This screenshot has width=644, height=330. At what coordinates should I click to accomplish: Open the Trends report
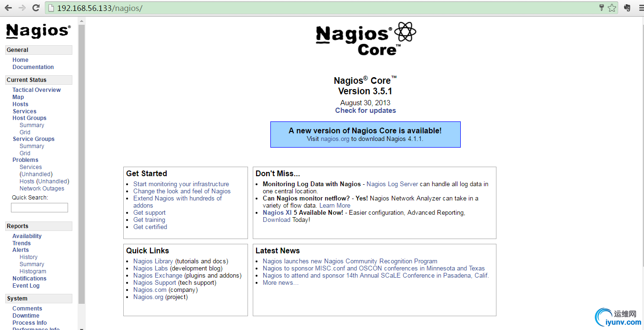coord(21,243)
